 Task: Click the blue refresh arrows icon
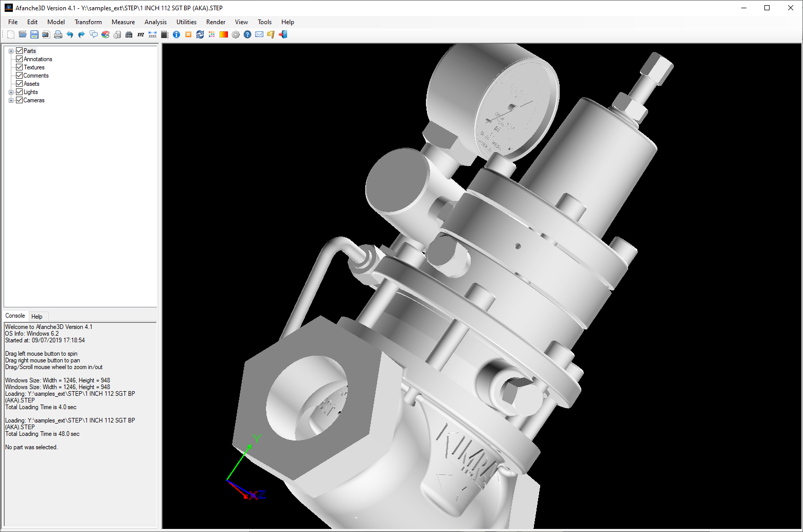(200, 34)
